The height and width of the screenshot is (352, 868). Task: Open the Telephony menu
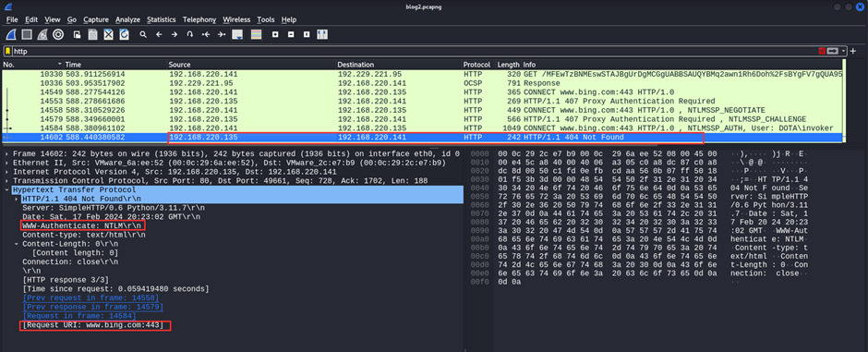(x=199, y=19)
